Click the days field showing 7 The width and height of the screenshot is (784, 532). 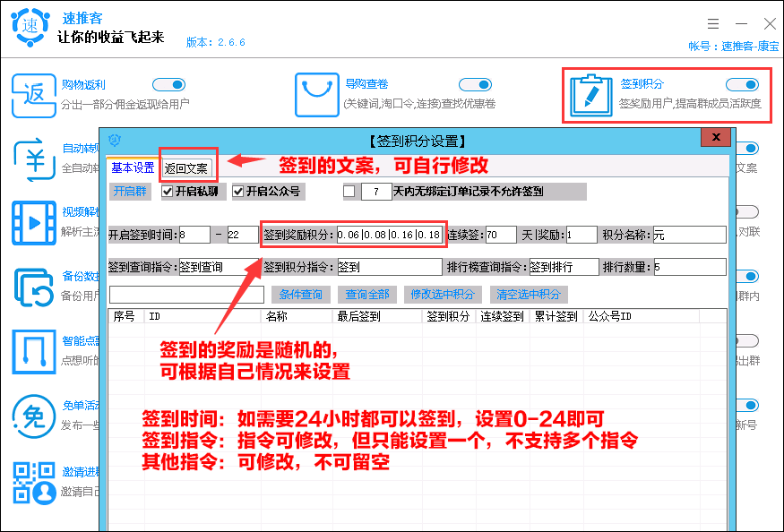coord(376,192)
